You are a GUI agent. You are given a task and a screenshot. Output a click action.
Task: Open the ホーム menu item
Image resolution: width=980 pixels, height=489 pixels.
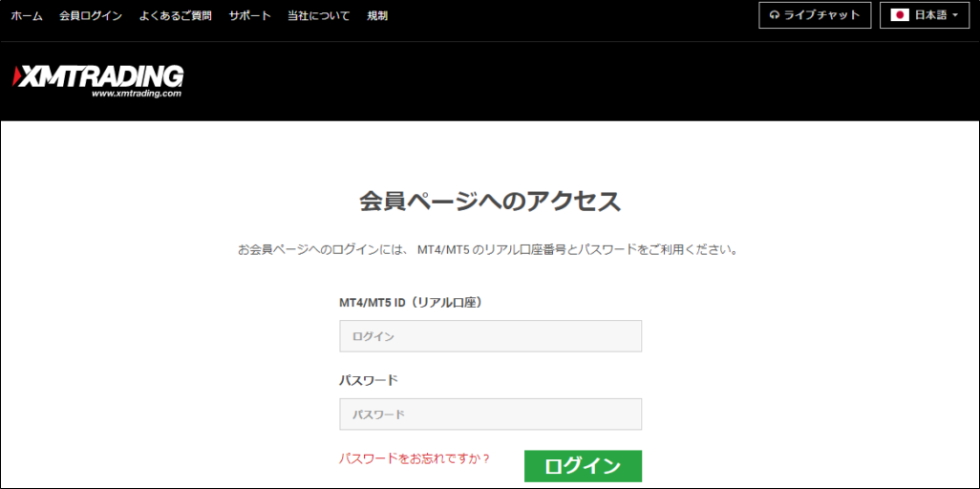(x=27, y=16)
